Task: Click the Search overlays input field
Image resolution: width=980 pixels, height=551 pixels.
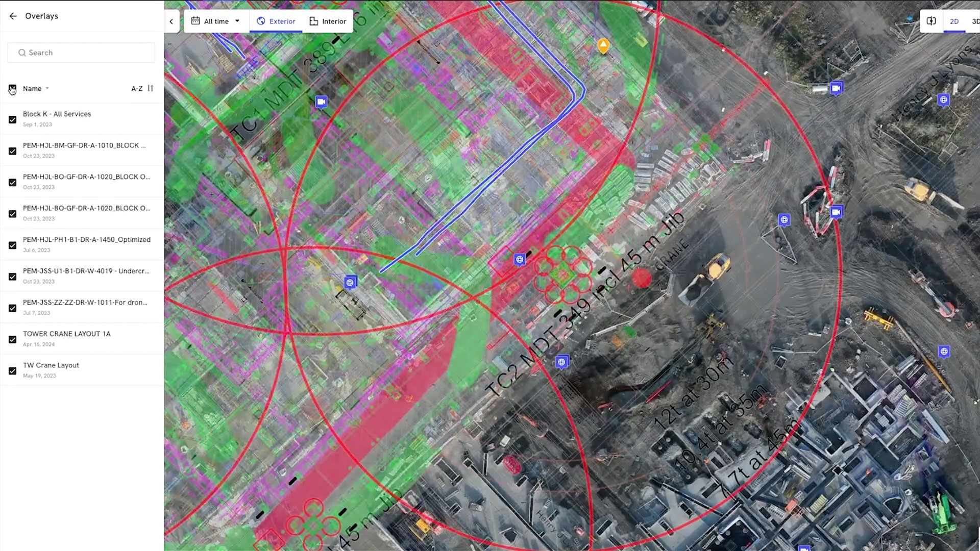Action: (82, 53)
